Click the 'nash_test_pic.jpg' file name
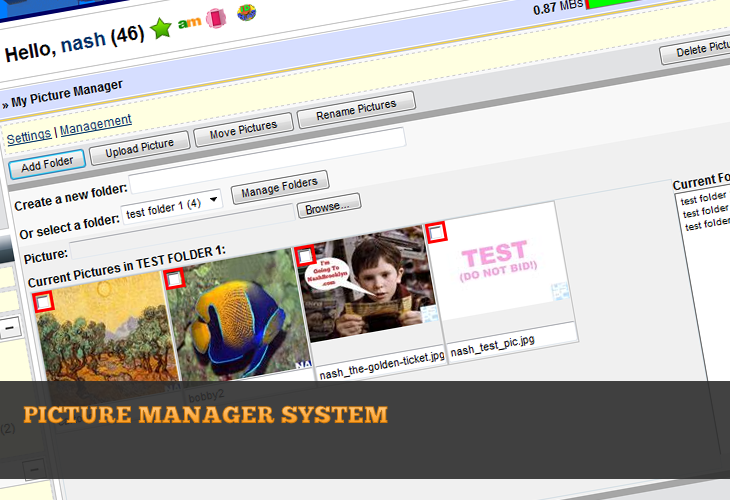 click(492, 346)
